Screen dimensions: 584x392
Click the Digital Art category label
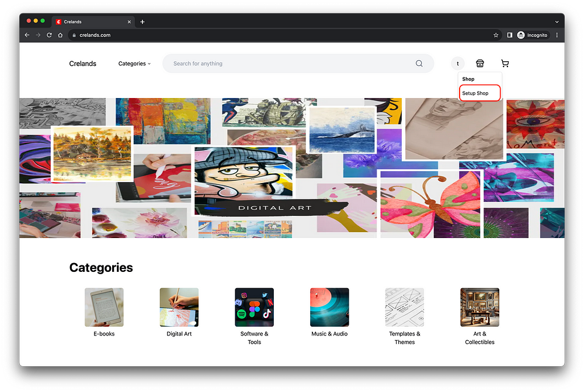pos(179,334)
